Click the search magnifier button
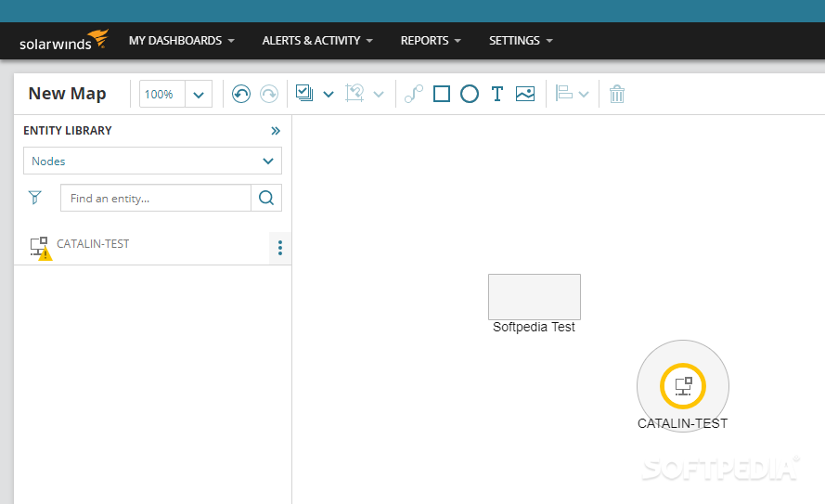 pyautogui.click(x=266, y=198)
